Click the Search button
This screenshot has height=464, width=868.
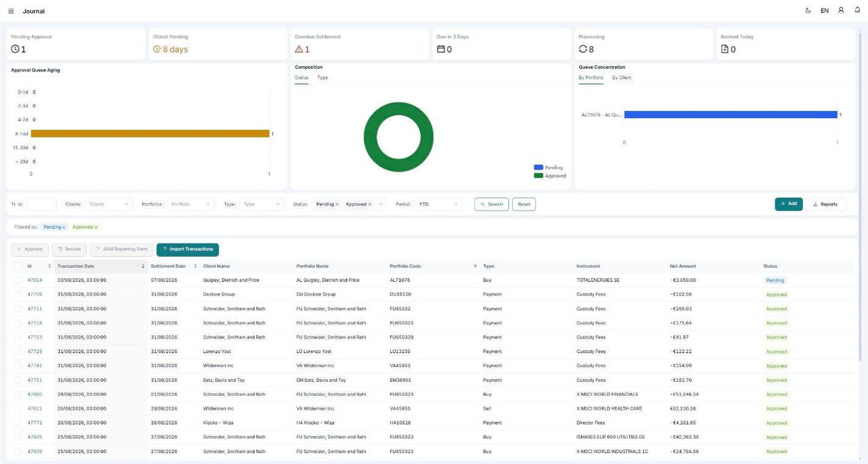tap(492, 204)
